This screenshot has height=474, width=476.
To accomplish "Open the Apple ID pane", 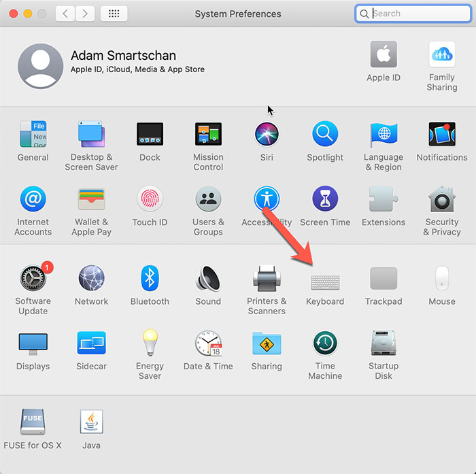I will (x=384, y=54).
